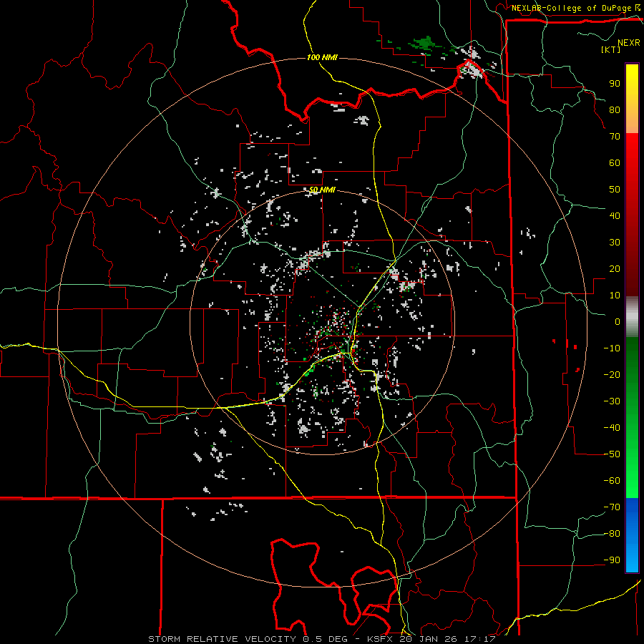Click the positive 40 scale value

(x=615, y=215)
